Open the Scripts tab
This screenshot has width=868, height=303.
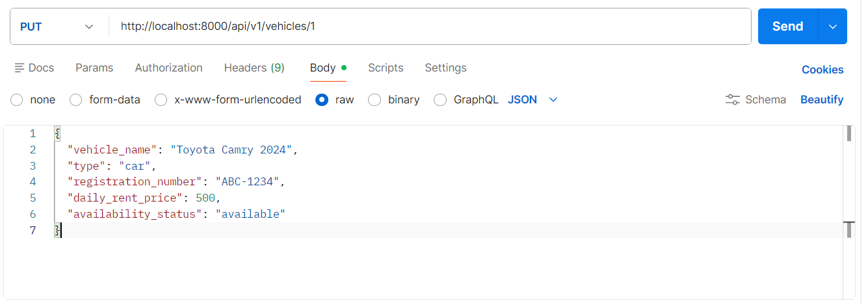tap(386, 68)
